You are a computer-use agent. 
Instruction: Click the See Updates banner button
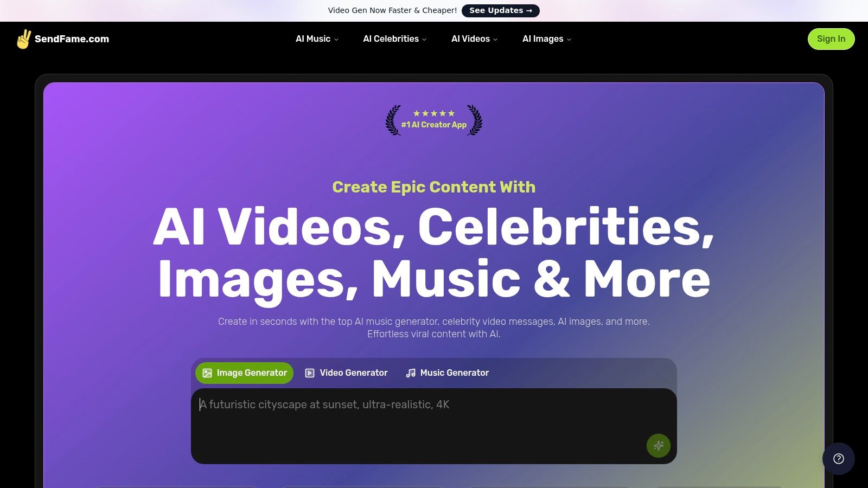click(501, 10)
